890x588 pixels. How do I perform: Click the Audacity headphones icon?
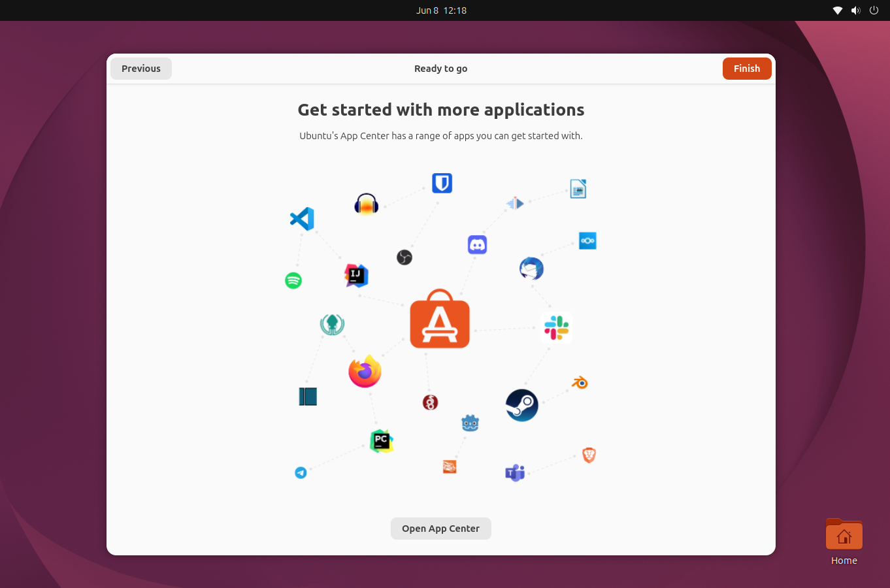pyautogui.click(x=367, y=204)
